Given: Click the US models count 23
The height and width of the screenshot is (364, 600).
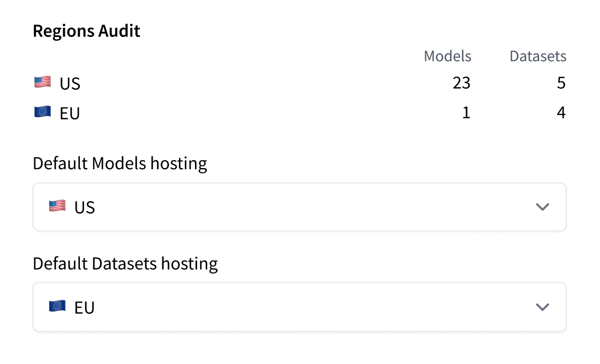Looking at the screenshot, I should 461,83.
